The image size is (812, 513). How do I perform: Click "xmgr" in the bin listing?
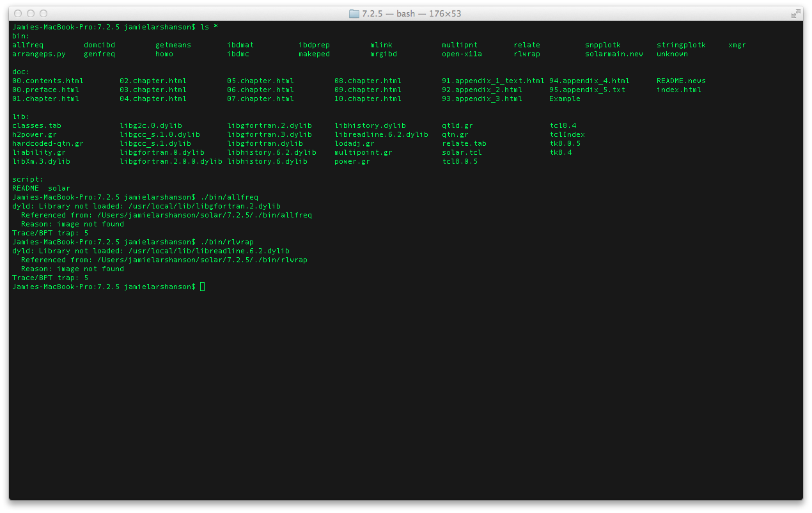coord(737,45)
